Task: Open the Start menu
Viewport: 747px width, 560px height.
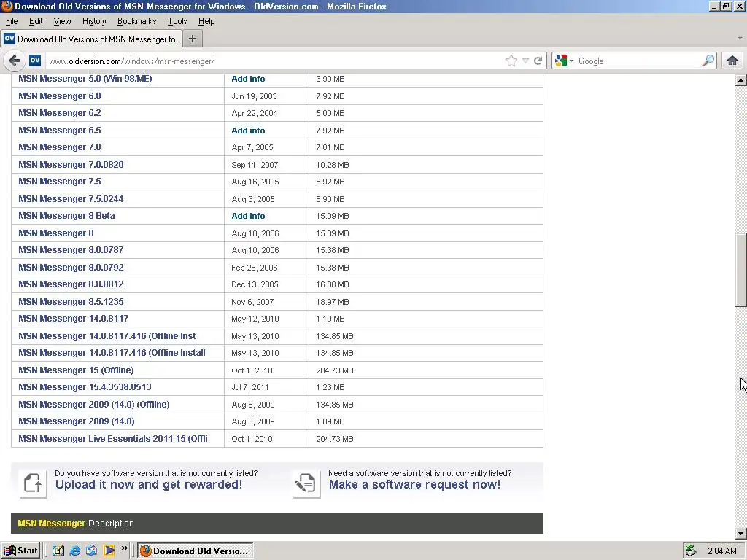Action: pos(21,551)
